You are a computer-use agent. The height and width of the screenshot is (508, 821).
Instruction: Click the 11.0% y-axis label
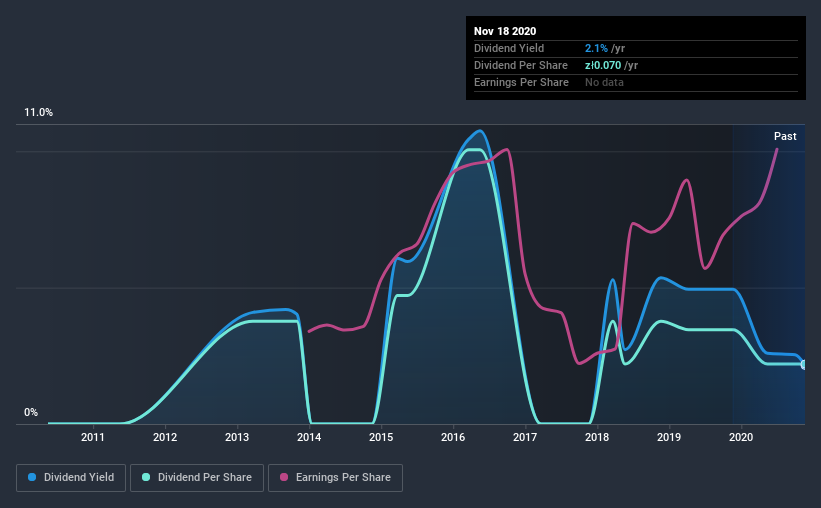click(38, 113)
